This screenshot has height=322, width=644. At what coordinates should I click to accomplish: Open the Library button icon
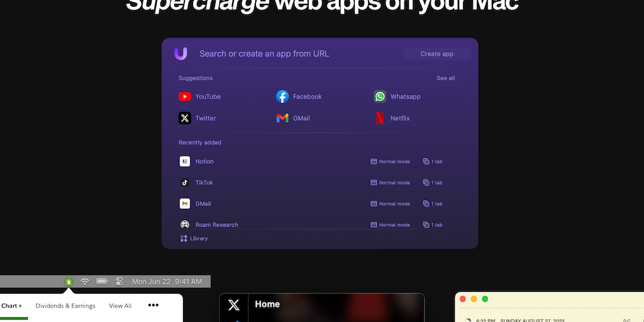[184, 238]
